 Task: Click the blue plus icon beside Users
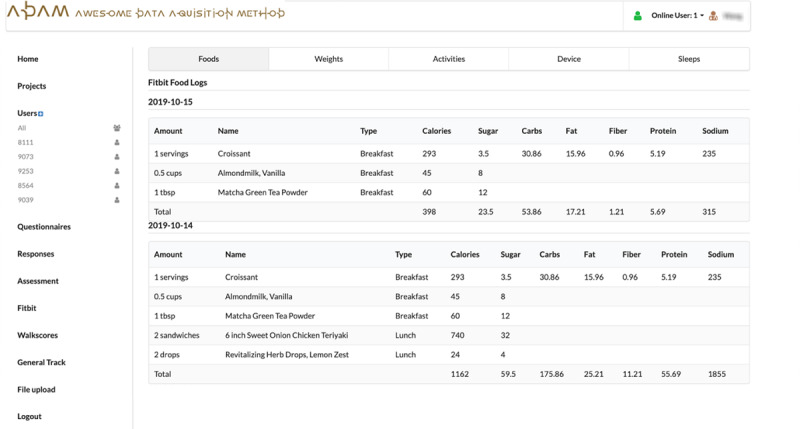point(41,114)
